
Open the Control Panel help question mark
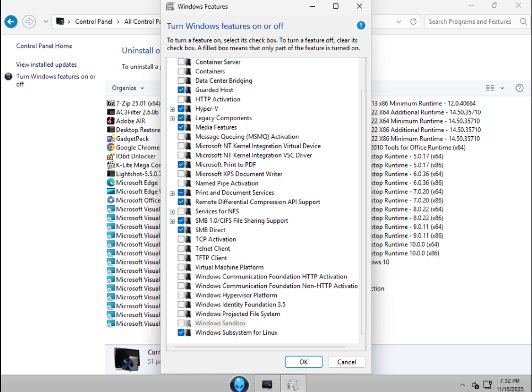coord(519,88)
